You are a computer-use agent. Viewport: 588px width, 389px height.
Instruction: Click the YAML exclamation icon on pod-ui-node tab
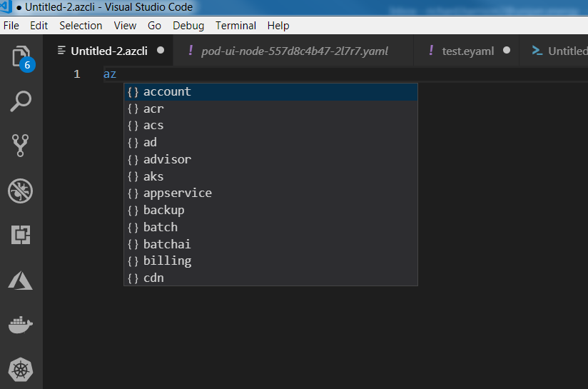(x=191, y=50)
